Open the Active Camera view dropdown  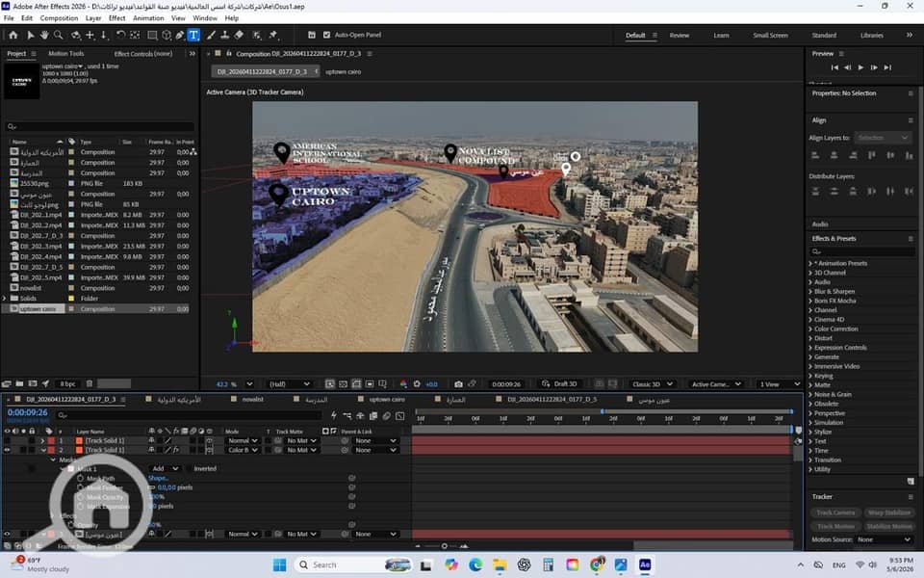coord(716,384)
